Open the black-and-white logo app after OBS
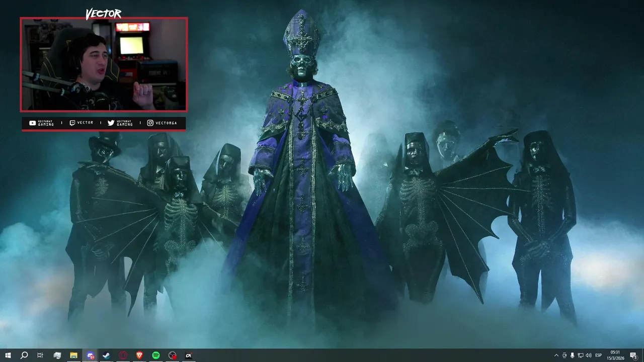This screenshot has width=644, height=362. [x=189, y=355]
